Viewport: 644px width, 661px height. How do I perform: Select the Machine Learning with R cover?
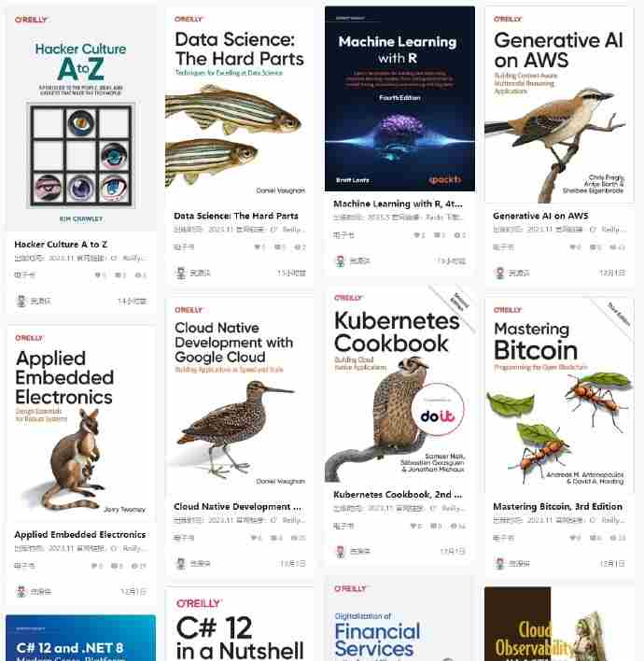coord(399,99)
